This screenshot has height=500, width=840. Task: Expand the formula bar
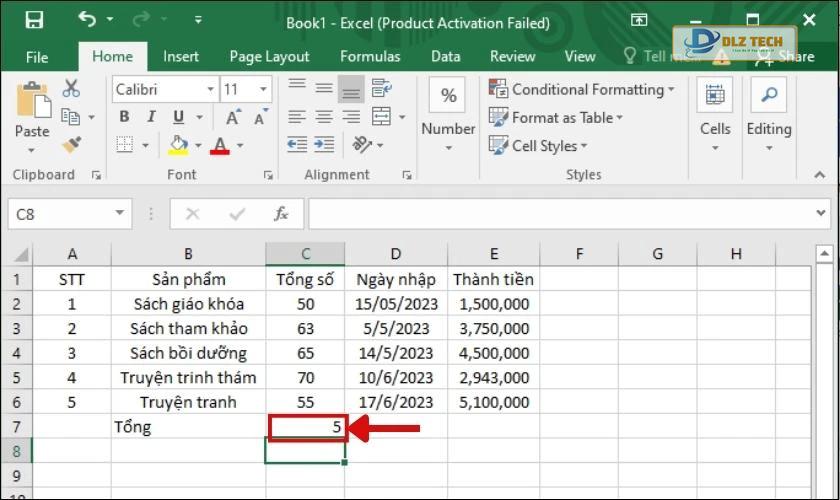(820, 213)
